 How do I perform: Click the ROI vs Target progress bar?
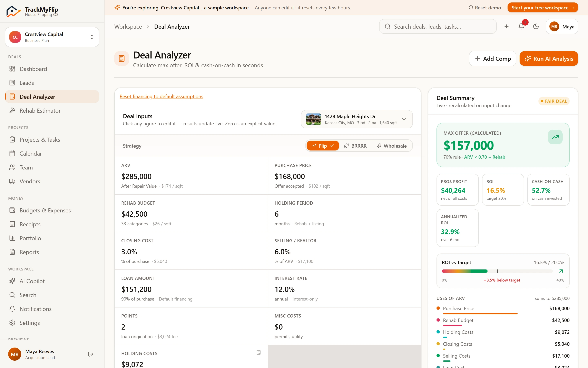[x=497, y=271]
